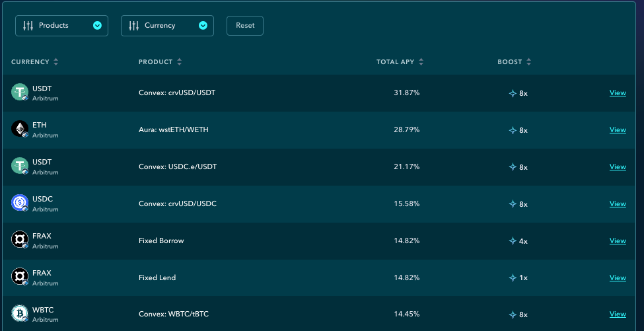The width and height of the screenshot is (644, 331).
Task: Click the TOTAL APY column header
Action: [395, 62]
